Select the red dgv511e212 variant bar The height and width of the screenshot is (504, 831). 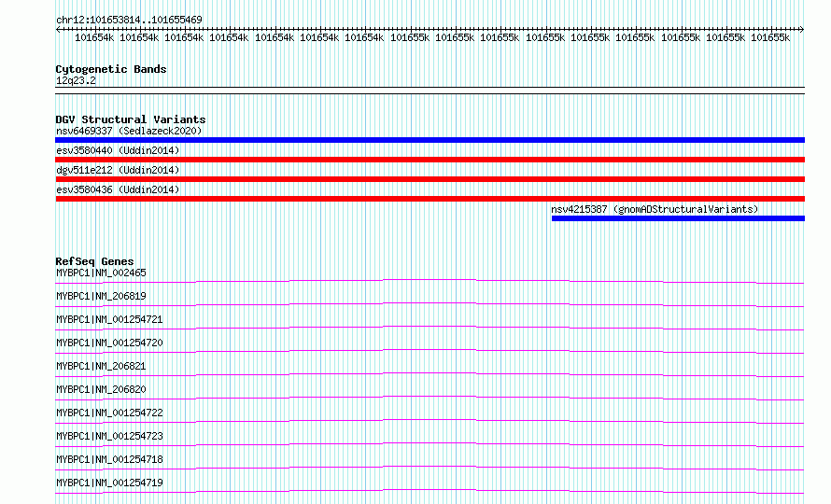pyautogui.click(x=430, y=179)
